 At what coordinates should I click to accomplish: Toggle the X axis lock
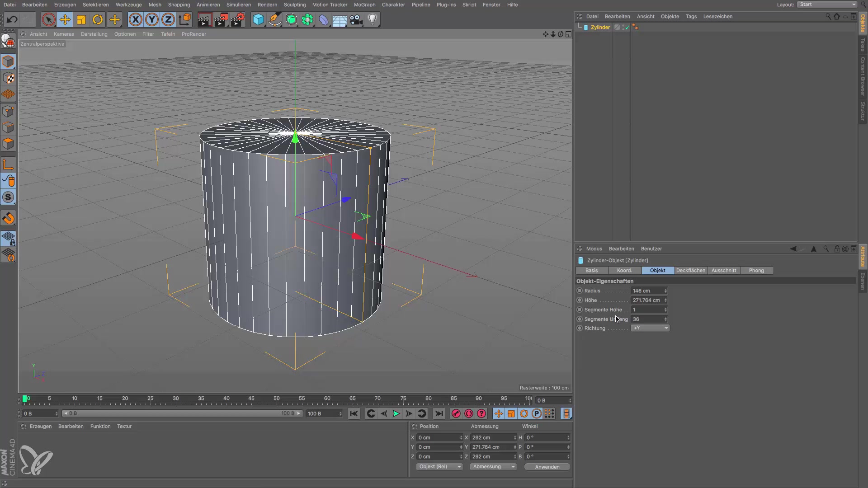click(x=135, y=20)
